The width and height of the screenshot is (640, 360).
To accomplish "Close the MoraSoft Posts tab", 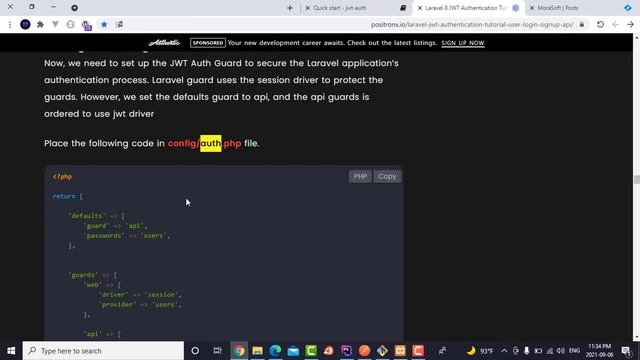I will pyautogui.click(x=532, y=8).
